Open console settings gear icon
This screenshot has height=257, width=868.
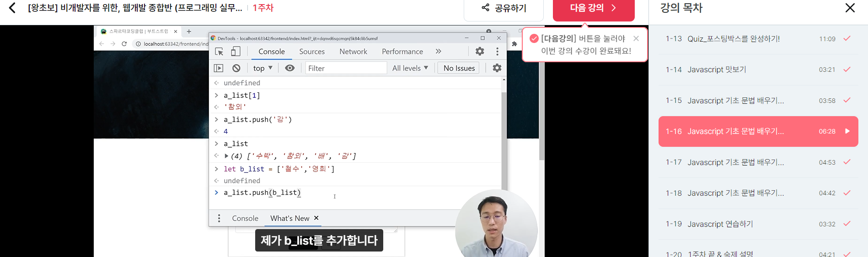pyautogui.click(x=497, y=68)
